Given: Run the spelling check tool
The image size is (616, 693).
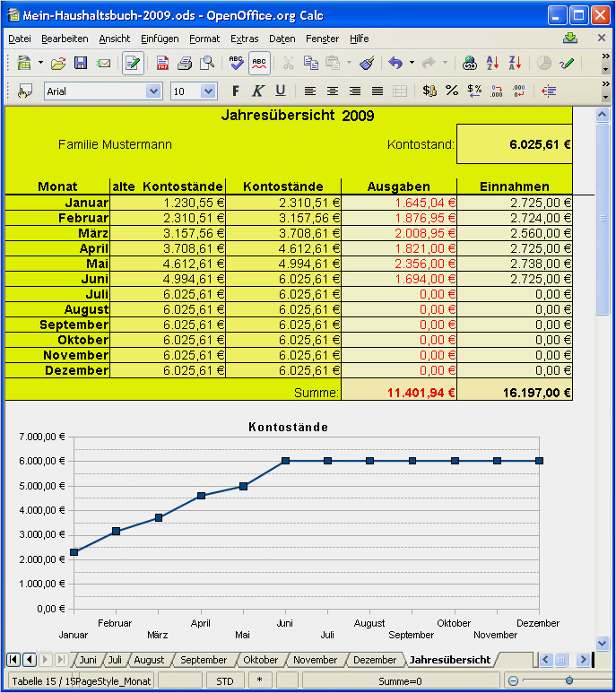Looking at the screenshot, I should point(236,64).
